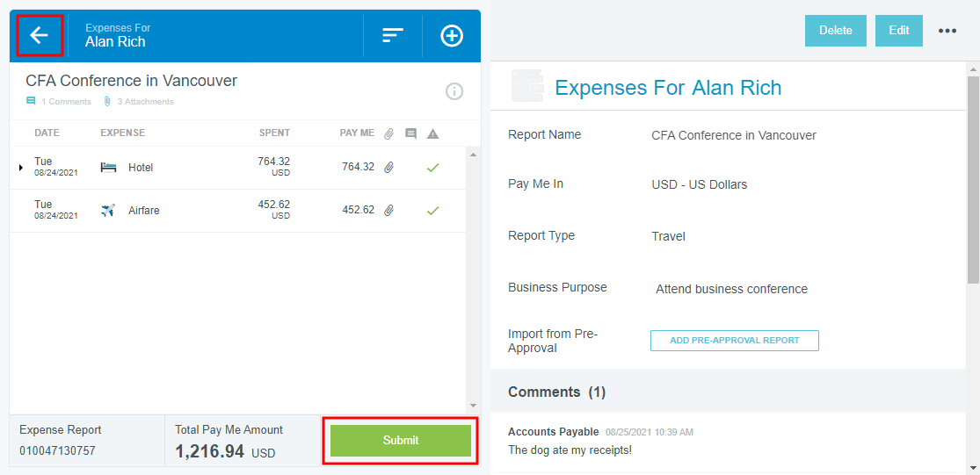Open the report info icon
980x475 pixels.
click(x=454, y=91)
